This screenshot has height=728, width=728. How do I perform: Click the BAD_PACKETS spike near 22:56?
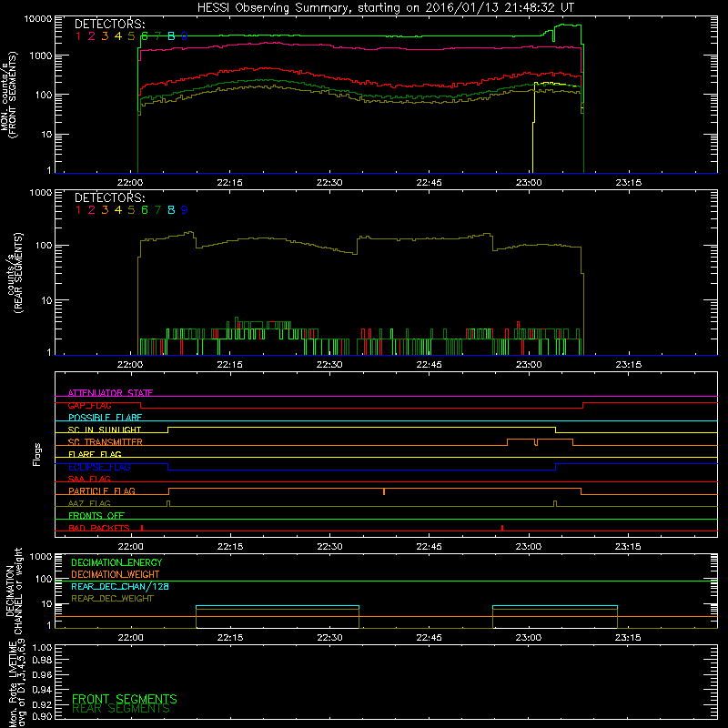(x=502, y=528)
